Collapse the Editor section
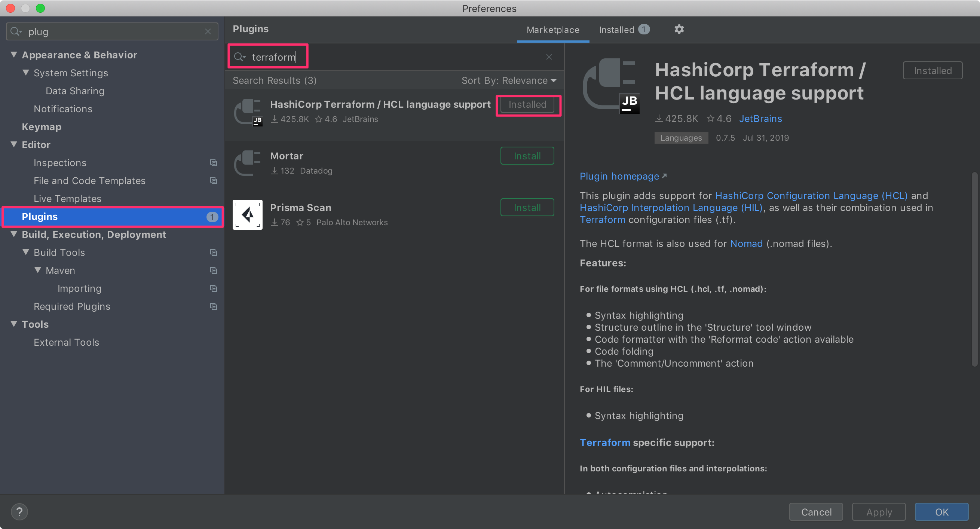 [14, 145]
